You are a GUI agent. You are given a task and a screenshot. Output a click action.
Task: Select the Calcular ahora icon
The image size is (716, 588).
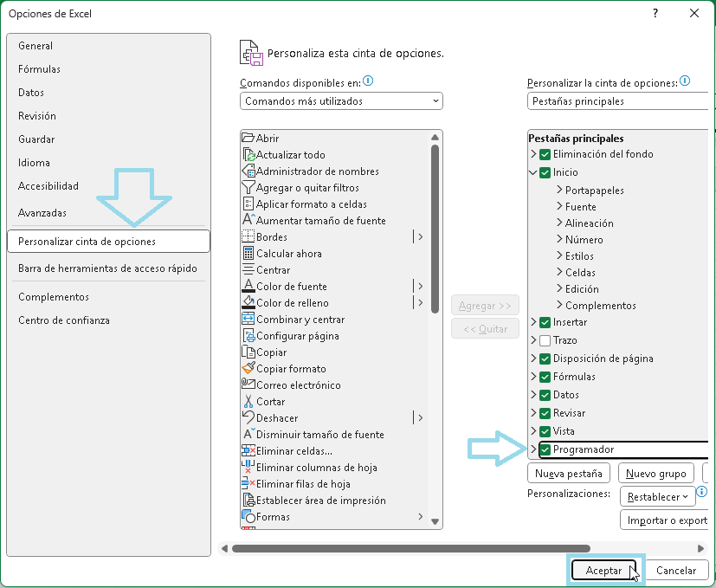point(250,254)
